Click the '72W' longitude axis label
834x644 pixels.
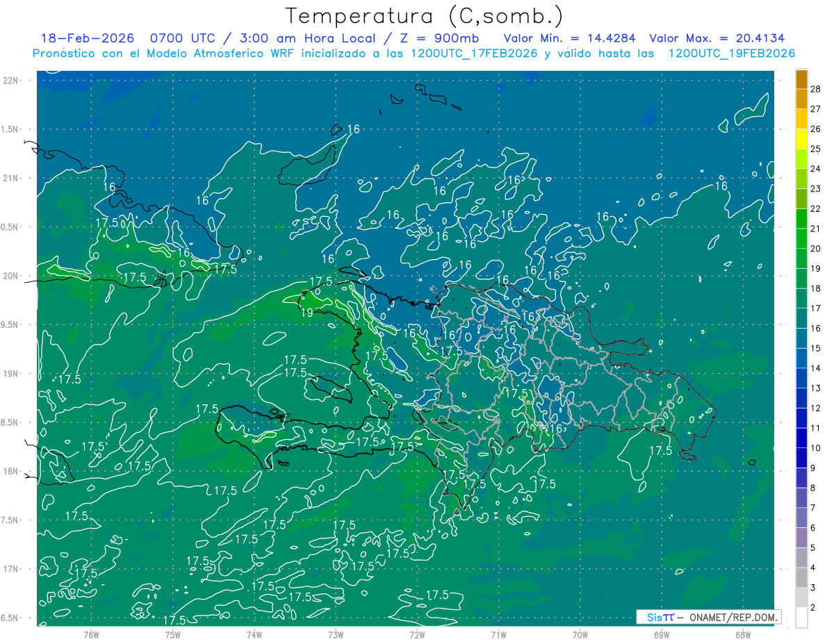(x=417, y=634)
